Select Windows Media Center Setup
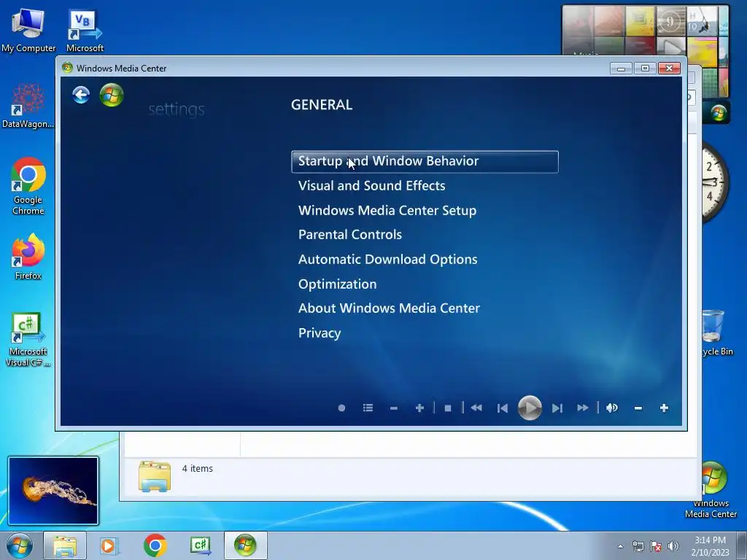This screenshot has height=560, width=747. 387,211
